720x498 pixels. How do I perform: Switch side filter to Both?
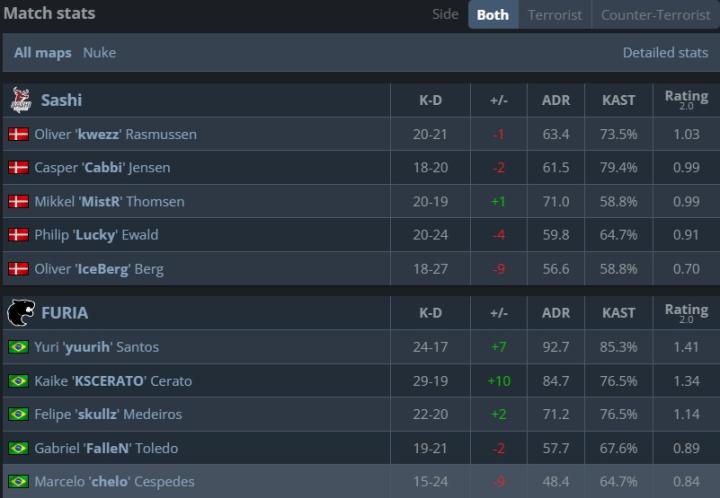[x=492, y=15]
